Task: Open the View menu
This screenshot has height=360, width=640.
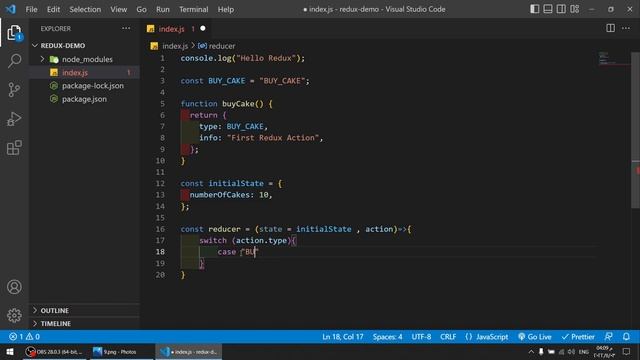Action: 118,9
